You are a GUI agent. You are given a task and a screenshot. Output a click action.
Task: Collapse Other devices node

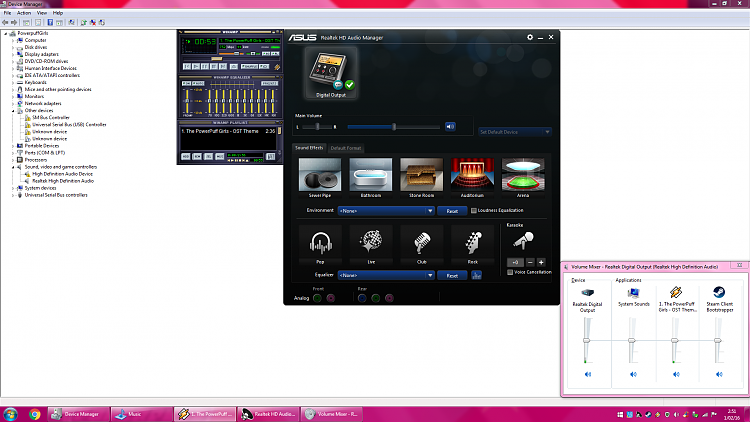[13, 111]
